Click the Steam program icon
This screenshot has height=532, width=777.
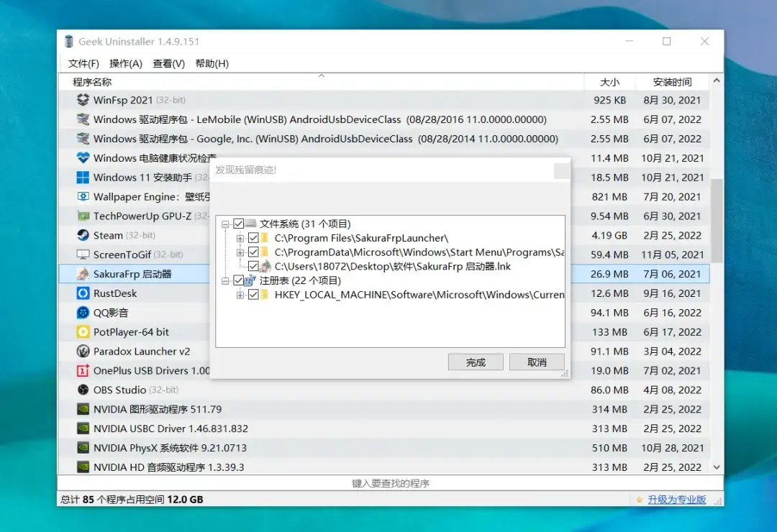click(83, 235)
